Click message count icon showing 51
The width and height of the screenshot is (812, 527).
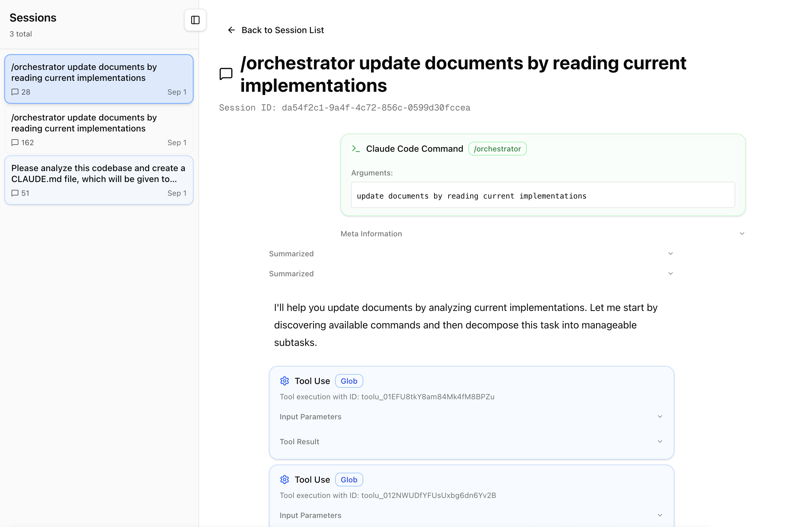[15, 193]
